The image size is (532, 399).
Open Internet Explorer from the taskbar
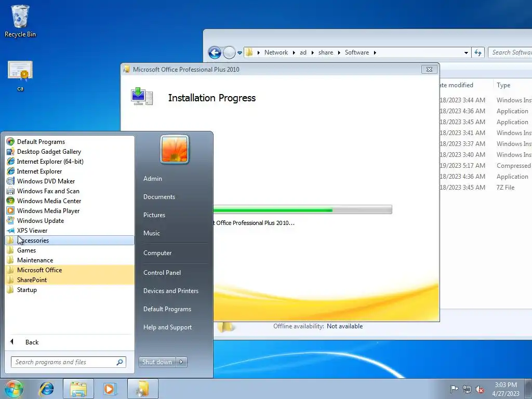(x=46, y=389)
